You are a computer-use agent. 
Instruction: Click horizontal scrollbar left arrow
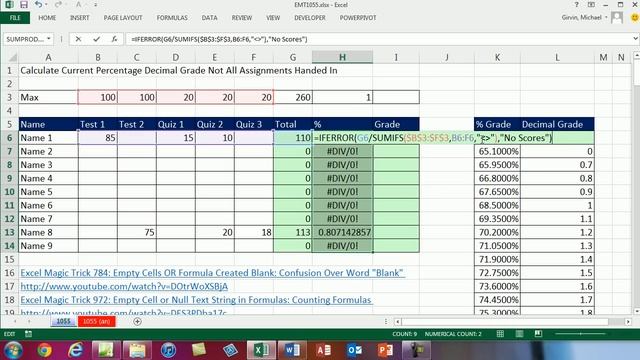398,322
